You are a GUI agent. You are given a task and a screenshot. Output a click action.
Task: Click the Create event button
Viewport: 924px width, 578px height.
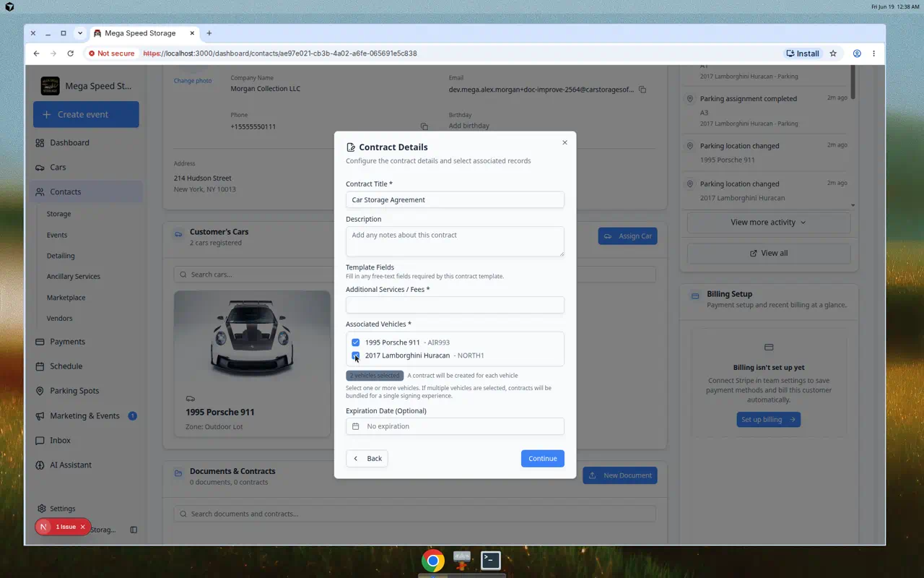pos(86,114)
